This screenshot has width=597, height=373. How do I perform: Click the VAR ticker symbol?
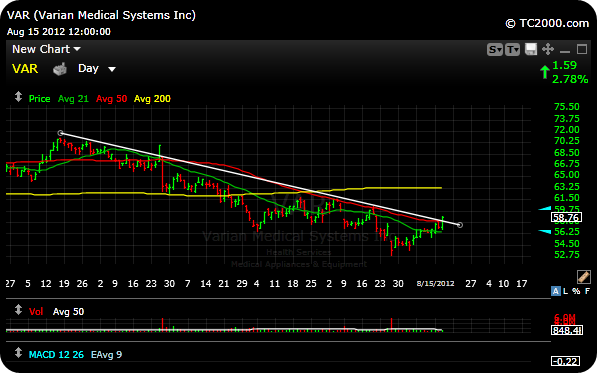pyautogui.click(x=25, y=69)
